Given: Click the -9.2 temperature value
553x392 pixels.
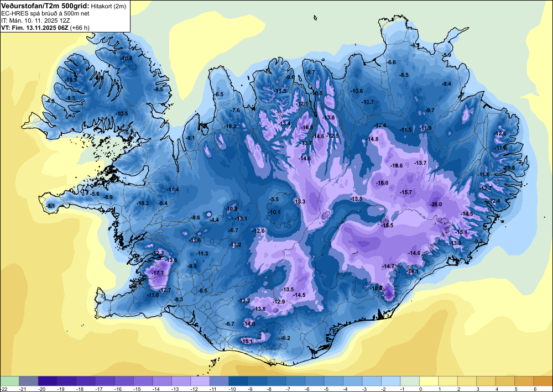Looking at the screenshot, I should pyautogui.click(x=478, y=241).
